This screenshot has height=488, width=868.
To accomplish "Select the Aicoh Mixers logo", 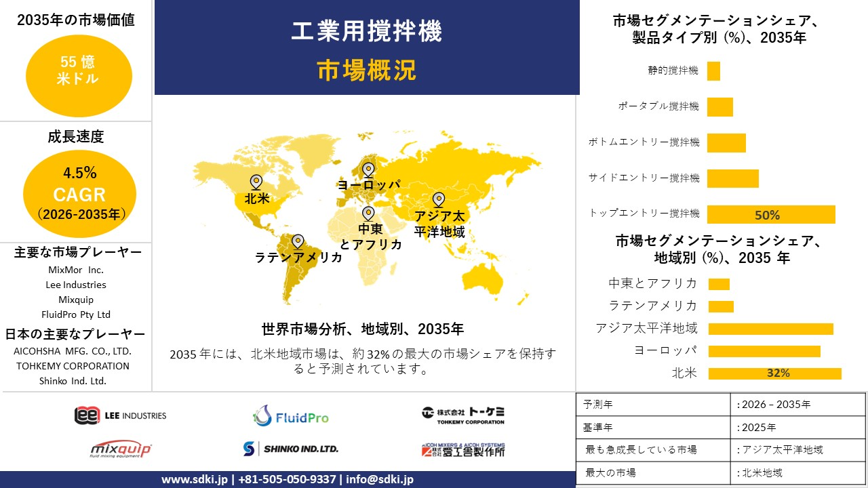I will (464, 449).
